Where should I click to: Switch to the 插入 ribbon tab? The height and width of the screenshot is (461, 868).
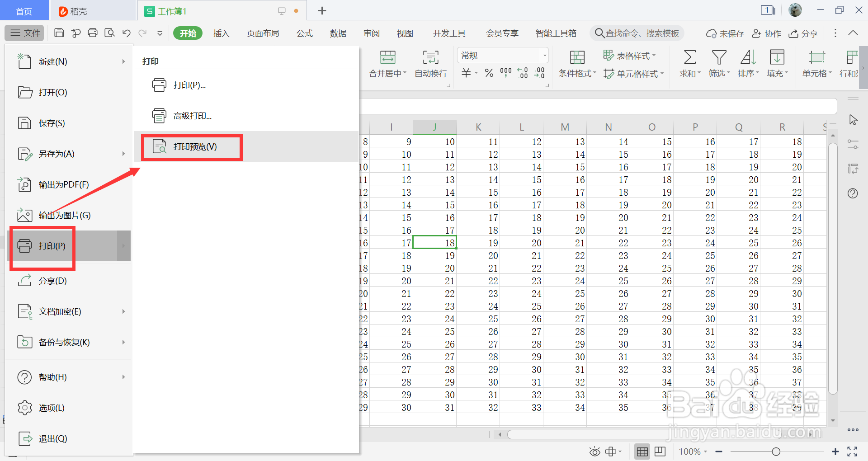[221, 33]
